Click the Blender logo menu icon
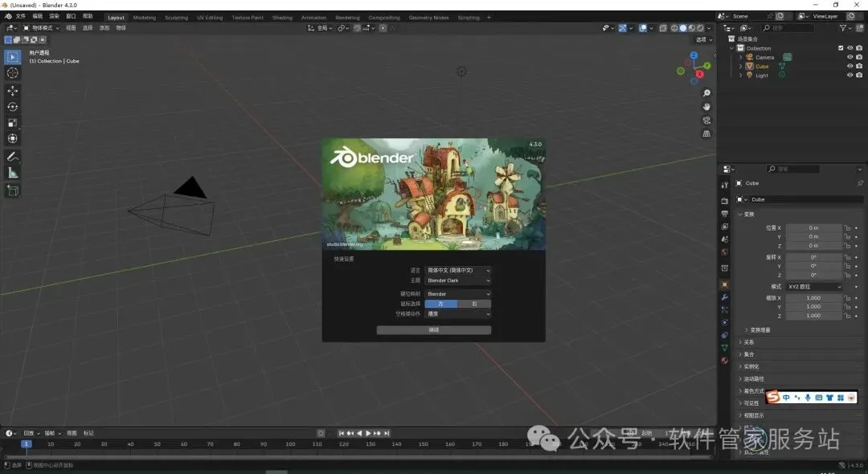Image resolution: width=868 pixels, height=474 pixels. (x=8, y=17)
